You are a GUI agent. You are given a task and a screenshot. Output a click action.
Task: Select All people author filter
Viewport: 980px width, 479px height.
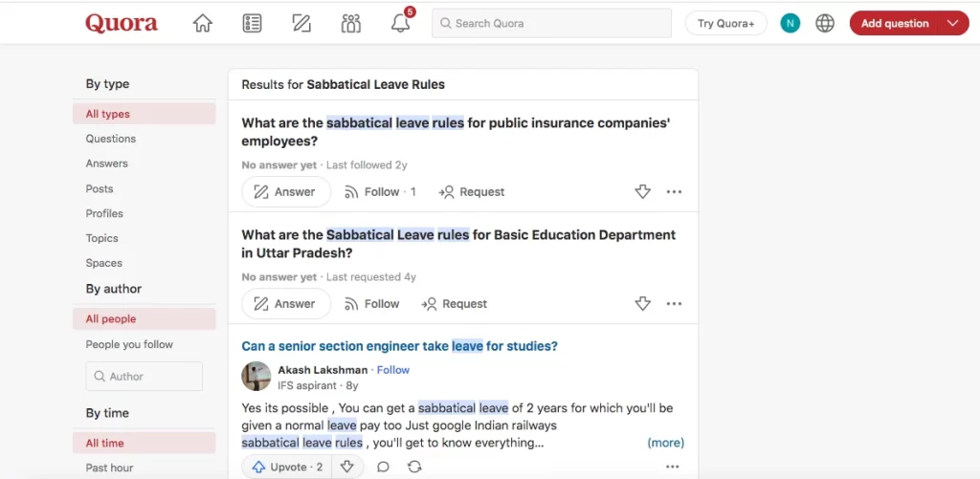point(145,318)
